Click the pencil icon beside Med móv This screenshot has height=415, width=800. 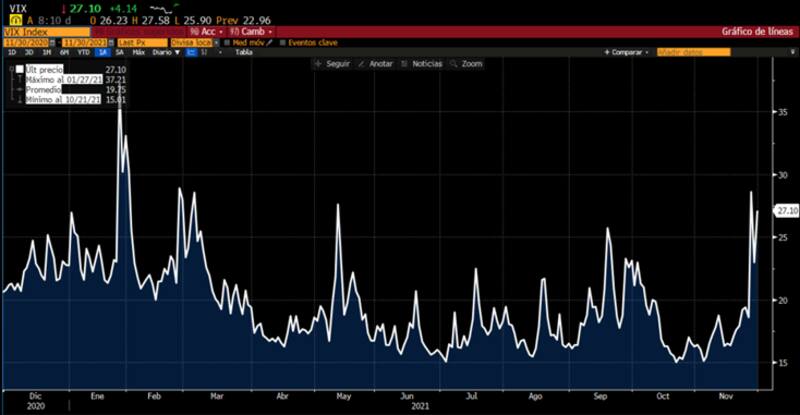click(x=268, y=42)
